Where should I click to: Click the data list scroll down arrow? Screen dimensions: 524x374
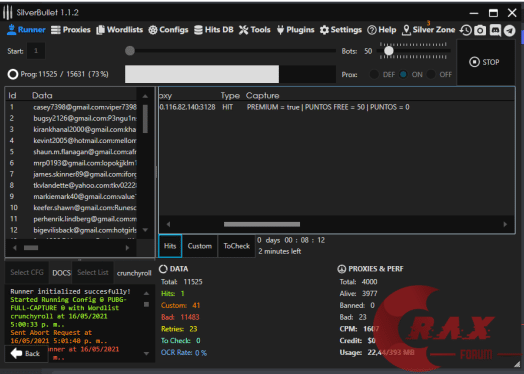coord(145,230)
